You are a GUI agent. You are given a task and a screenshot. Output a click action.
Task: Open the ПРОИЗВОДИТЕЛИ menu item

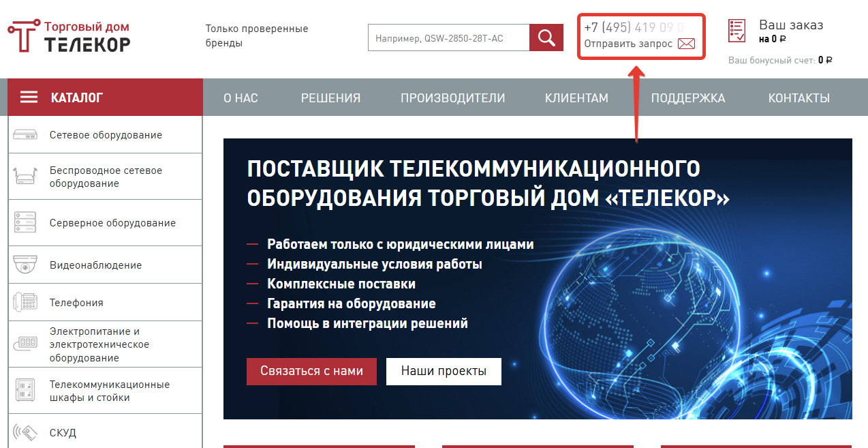[x=453, y=98]
